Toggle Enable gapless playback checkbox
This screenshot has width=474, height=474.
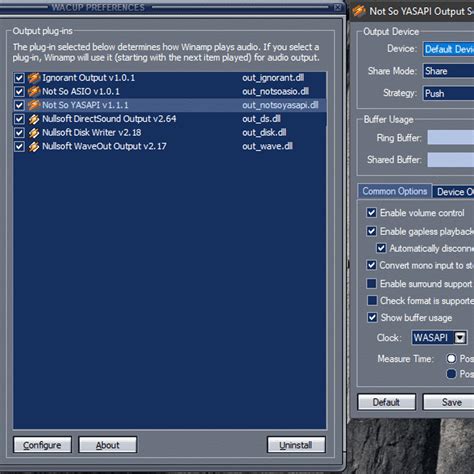(x=372, y=231)
